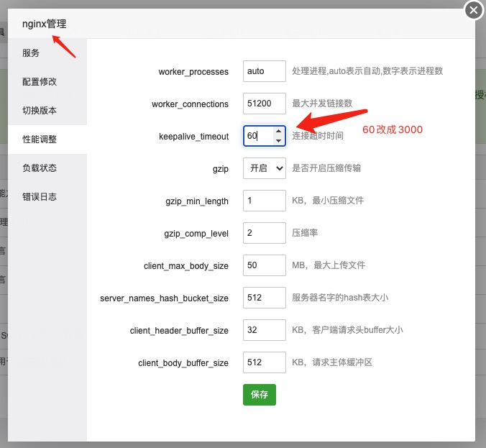Click the worker_connections input field

tap(265, 104)
